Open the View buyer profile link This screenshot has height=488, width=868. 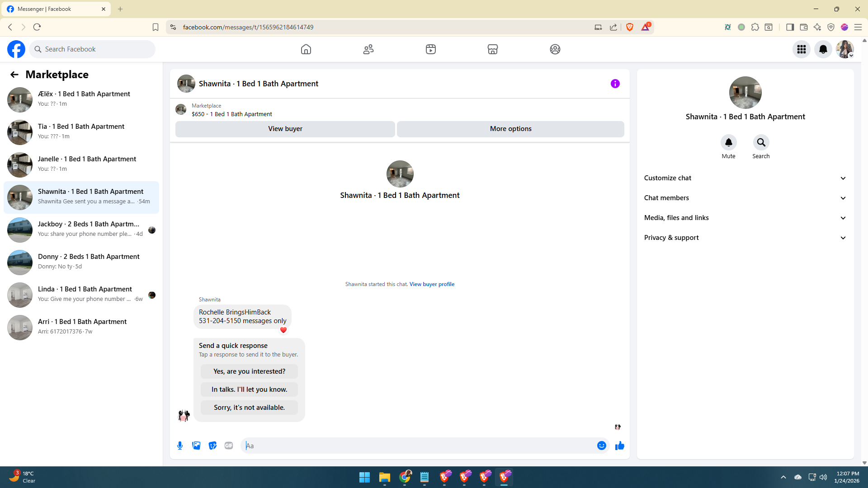click(432, 284)
